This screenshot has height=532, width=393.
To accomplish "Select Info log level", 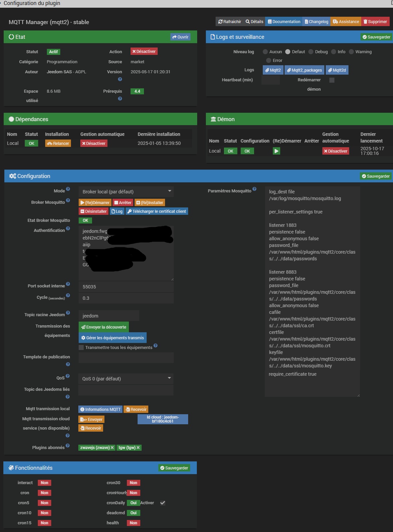I will pyautogui.click(x=333, y=52).
